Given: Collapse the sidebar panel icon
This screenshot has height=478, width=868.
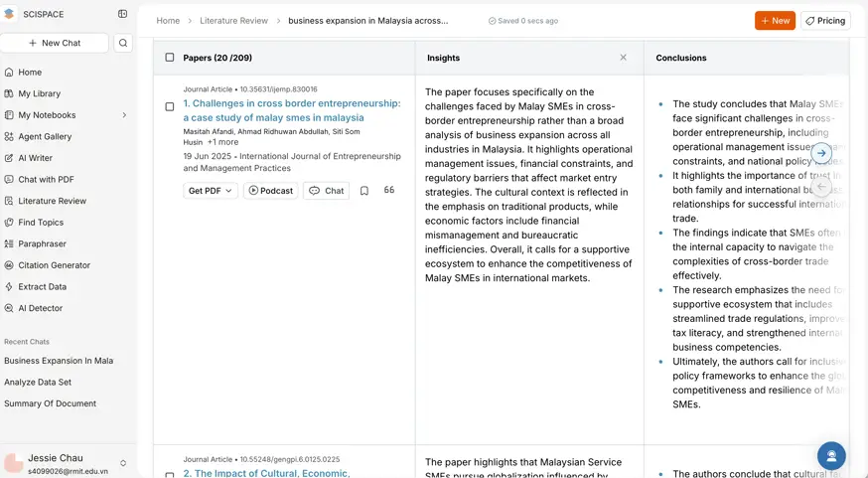Looking at the screenshot, I should tap(123, 14).
